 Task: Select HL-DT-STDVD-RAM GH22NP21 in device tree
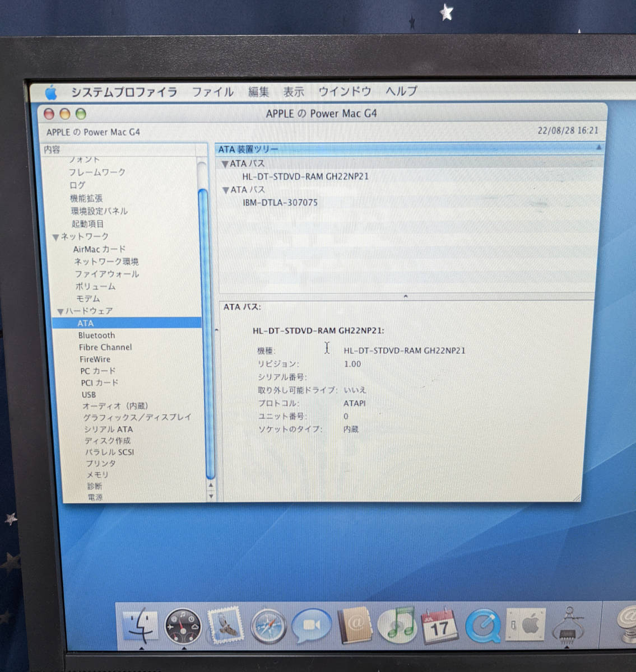pos(305,176)
